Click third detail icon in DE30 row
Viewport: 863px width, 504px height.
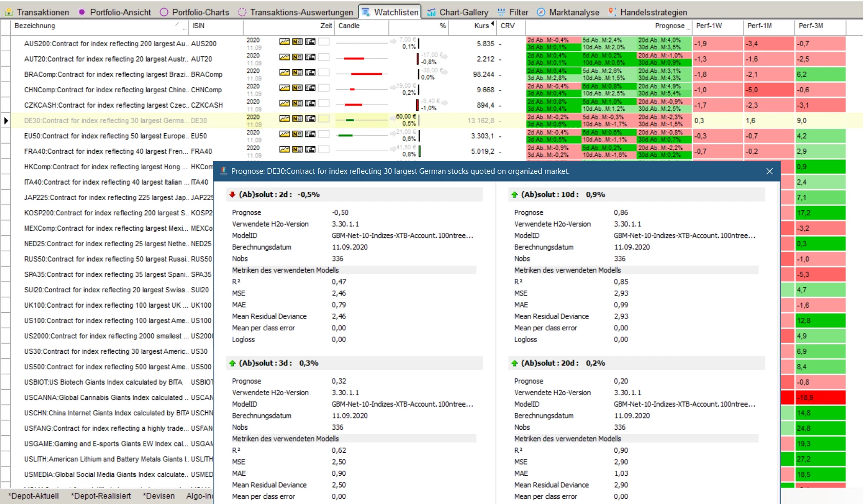pos(310,118)
